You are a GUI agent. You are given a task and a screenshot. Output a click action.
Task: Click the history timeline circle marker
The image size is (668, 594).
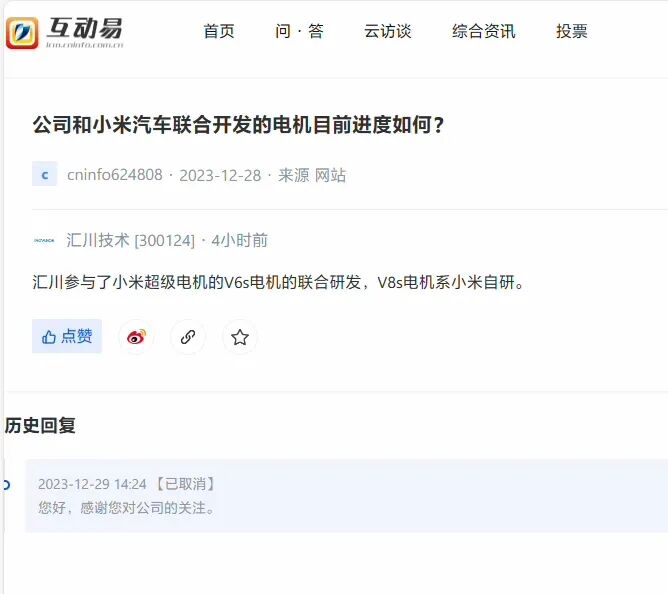(6, 484)
